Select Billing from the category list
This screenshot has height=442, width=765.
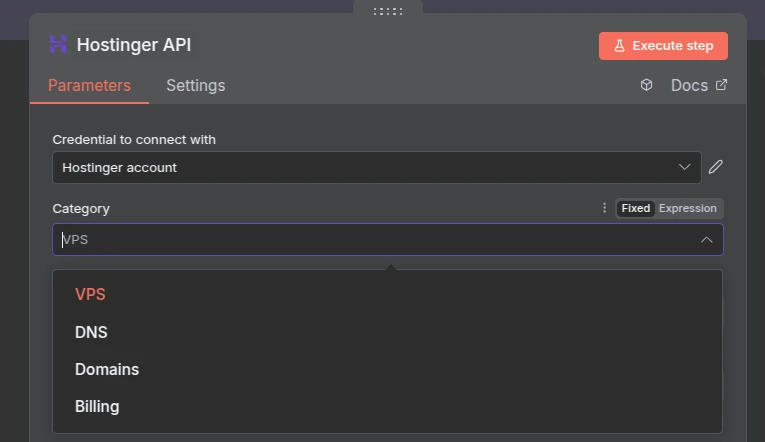(x=97, y=406)
